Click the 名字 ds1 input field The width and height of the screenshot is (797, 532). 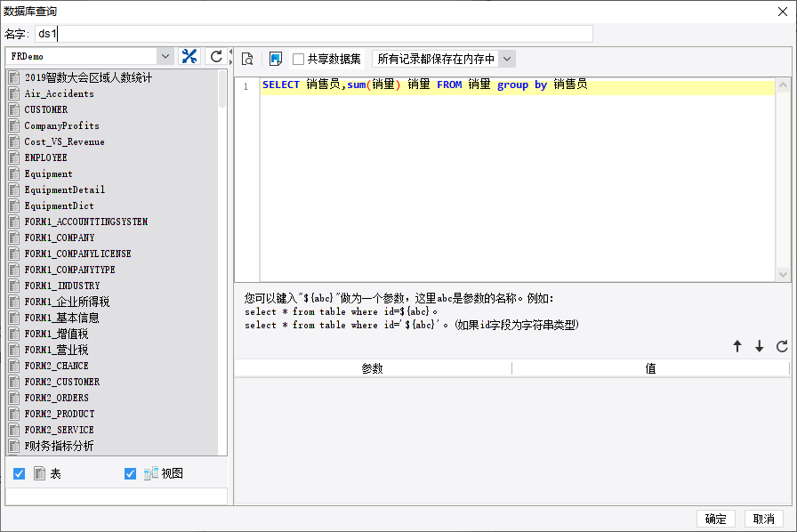pyautogui.click(x=314, y=34)
